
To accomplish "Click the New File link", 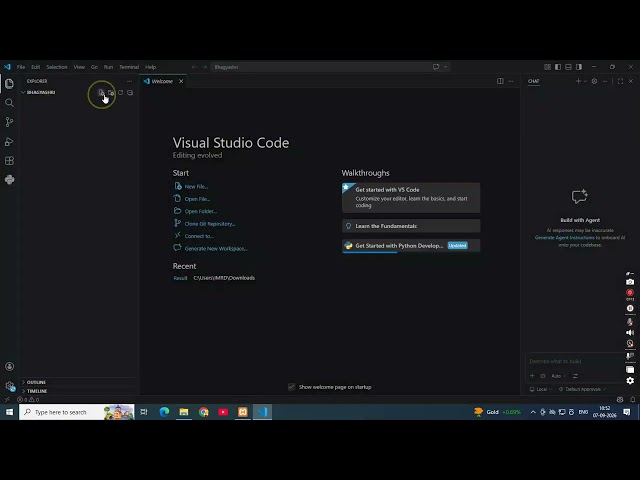I will click(196, 187).
